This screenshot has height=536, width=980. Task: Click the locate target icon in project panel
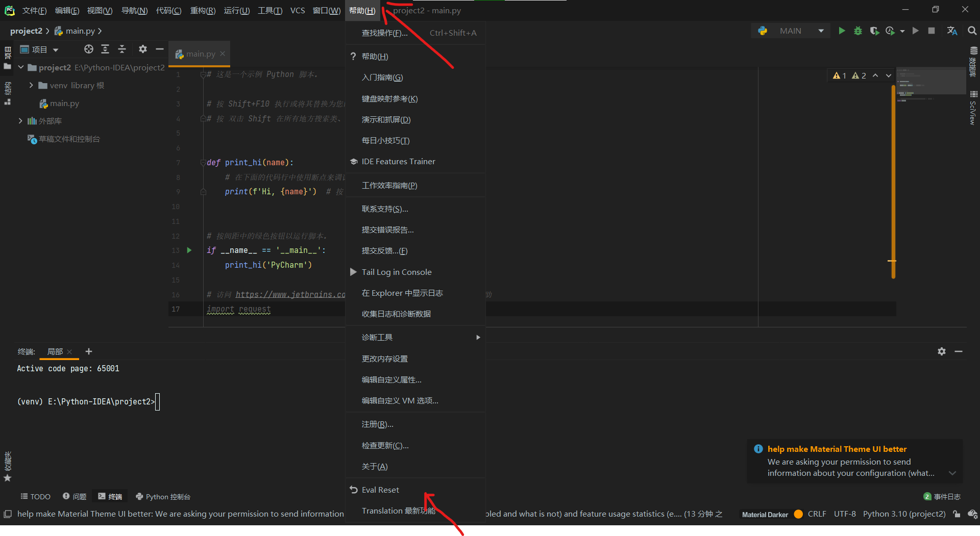pos(89,49)
